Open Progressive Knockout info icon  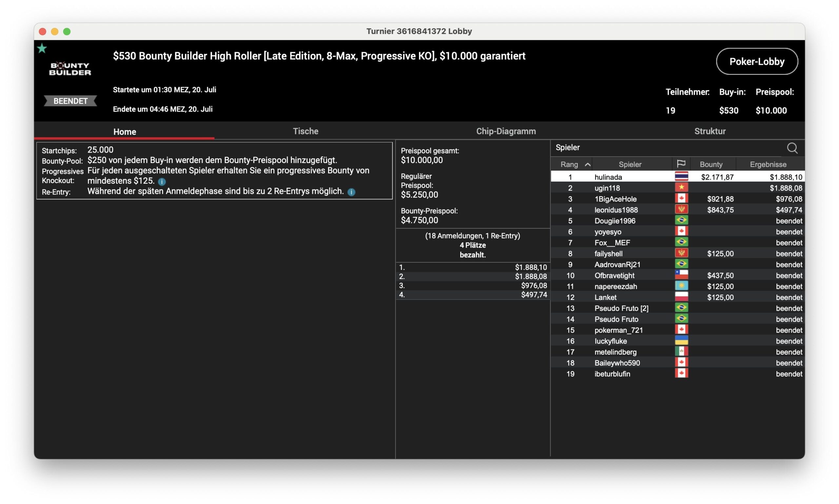pos(162,181)
